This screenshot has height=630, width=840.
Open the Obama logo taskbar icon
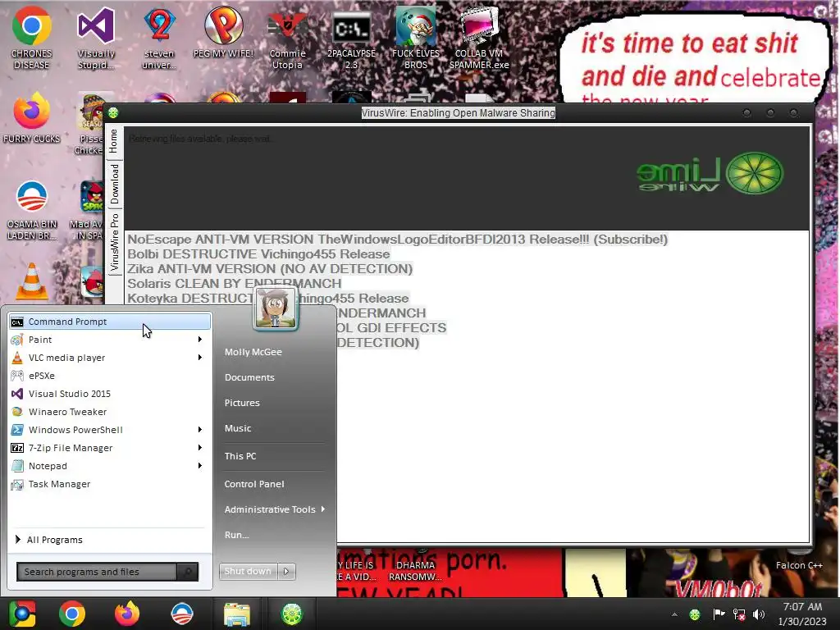coord(181,614)
